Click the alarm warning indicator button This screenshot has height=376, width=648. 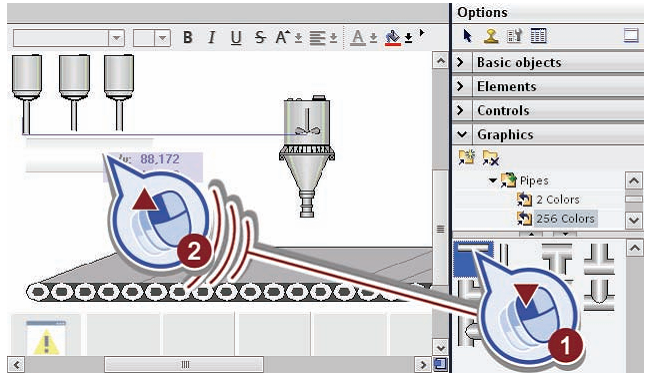(46, 336)
